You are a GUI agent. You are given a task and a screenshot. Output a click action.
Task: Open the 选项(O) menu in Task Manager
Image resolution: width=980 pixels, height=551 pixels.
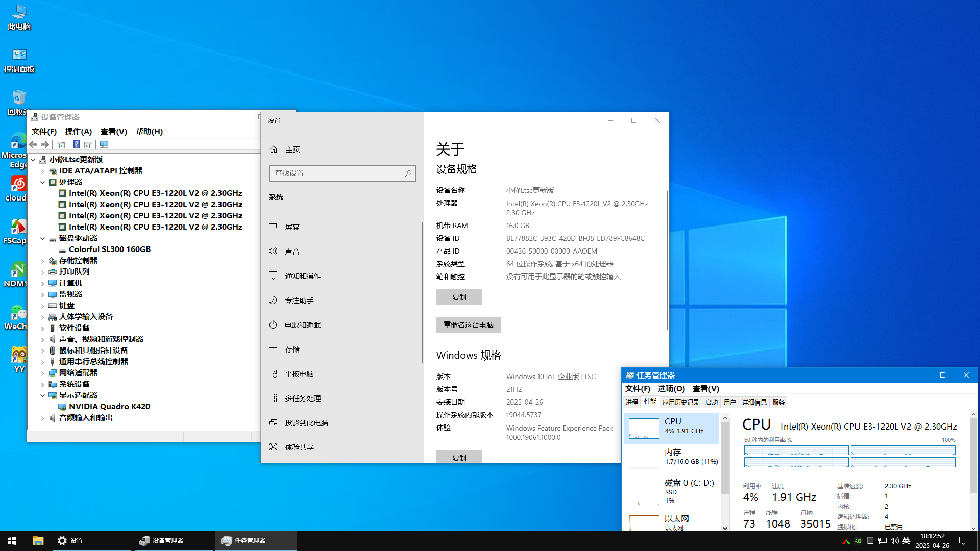coord(671,389)
